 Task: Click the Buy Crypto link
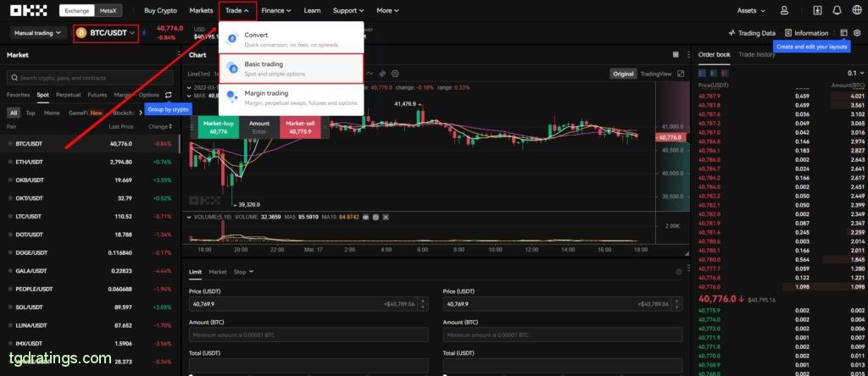[x=160, y=10]
